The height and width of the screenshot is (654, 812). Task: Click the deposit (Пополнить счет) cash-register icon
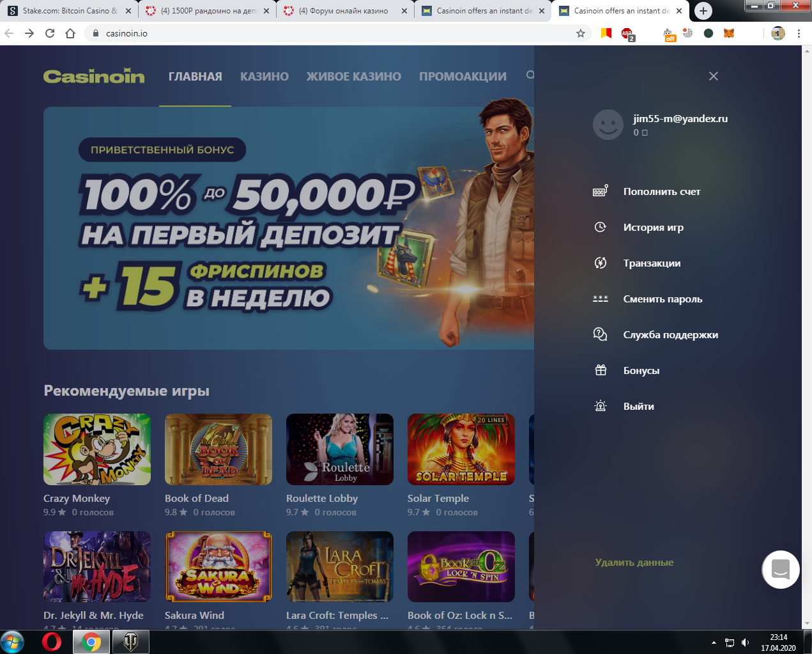point(601,191)
